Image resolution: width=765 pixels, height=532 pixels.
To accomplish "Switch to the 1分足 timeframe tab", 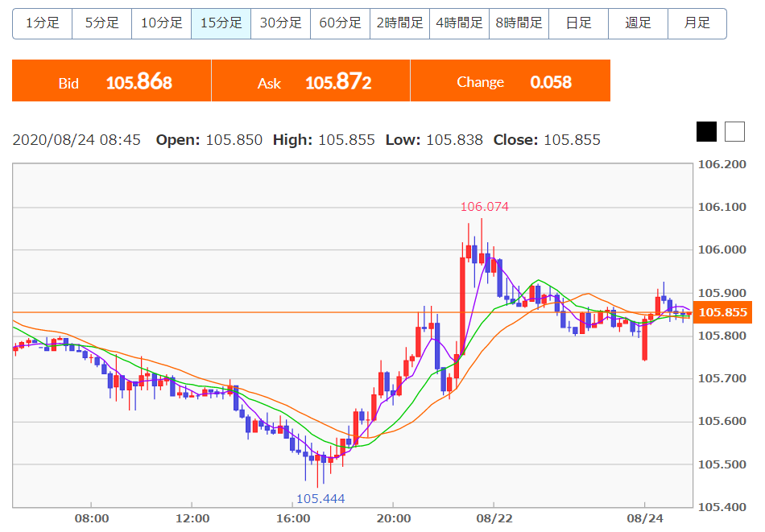I will click(43, 23).
